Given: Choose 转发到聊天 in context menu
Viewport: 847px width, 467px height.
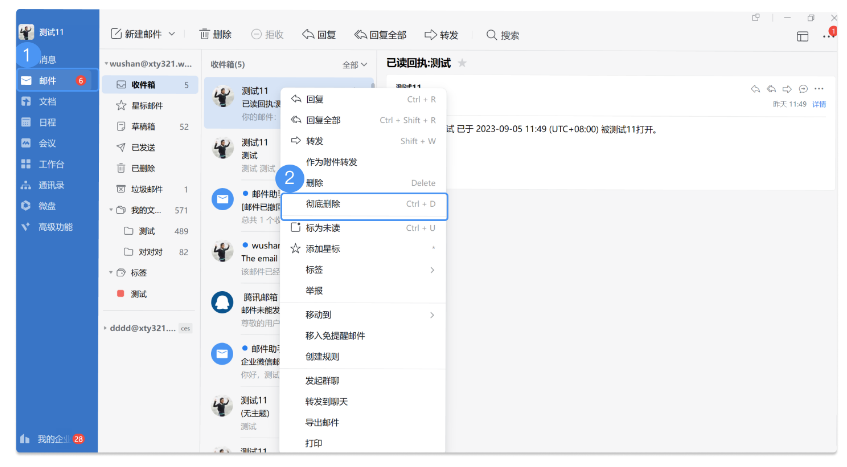Looking at the screenshot, I should (363, 402).
